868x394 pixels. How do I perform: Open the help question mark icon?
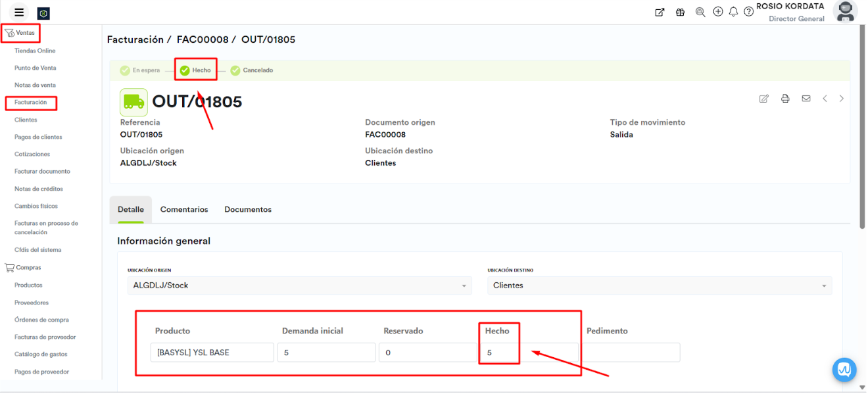click(x=748, y=12)
